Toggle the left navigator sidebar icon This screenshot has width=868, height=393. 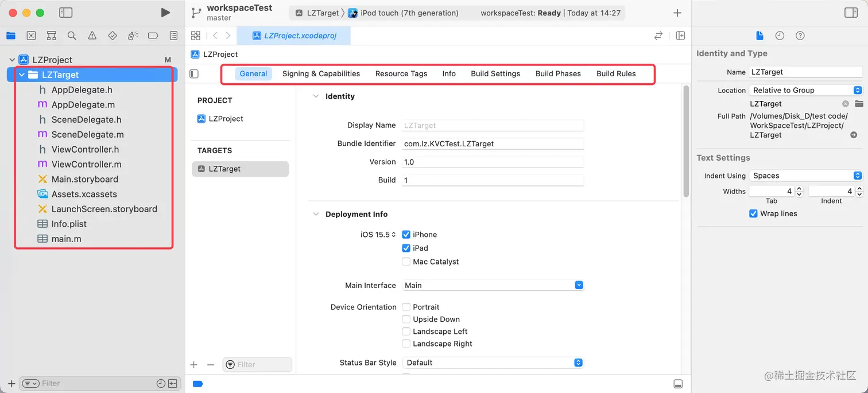tap(65, 13)
